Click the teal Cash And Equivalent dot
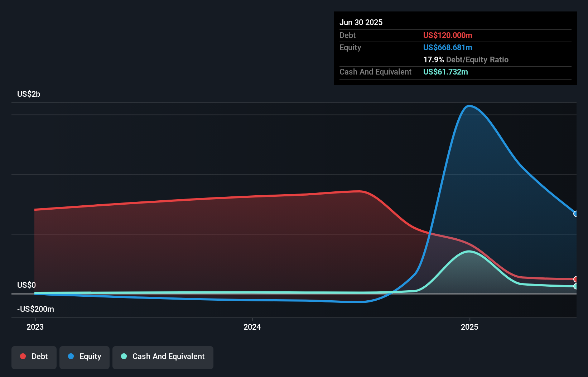Screen dimensions: 588x377 click(123, 356)
